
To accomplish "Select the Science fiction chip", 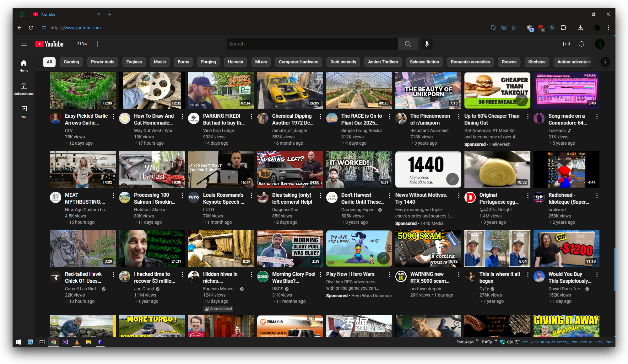I will click(x=425, y=62).
